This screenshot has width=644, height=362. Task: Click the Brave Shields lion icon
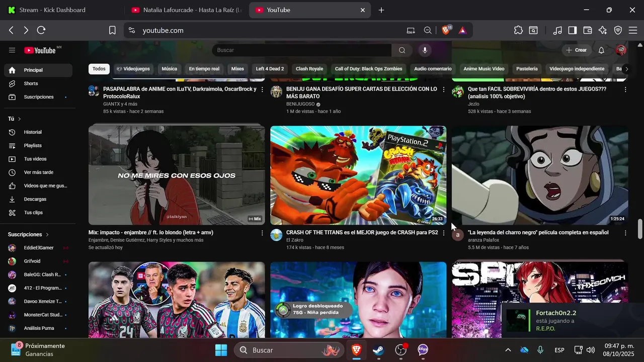point(446,30)
